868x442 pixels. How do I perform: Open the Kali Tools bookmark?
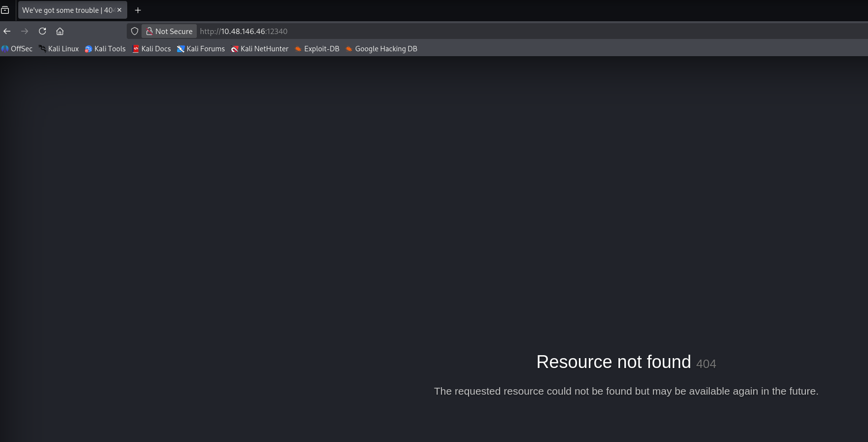click(x=105, y=49)
